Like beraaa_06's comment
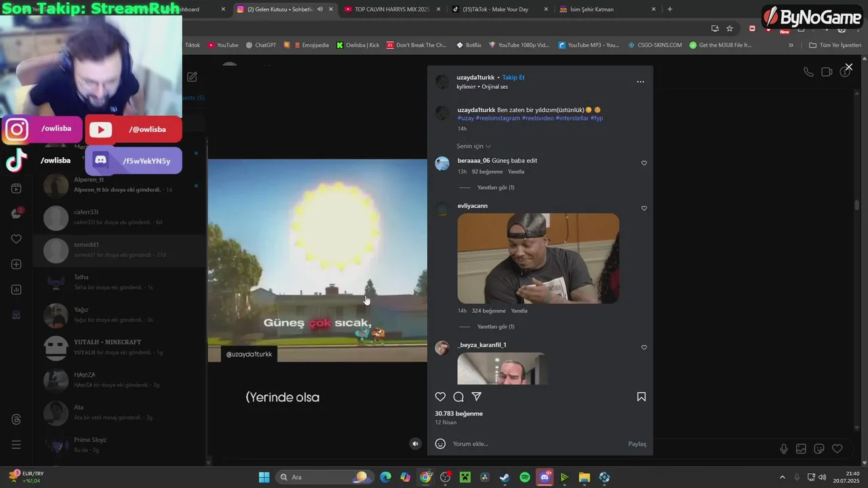 tap(644, 163)
